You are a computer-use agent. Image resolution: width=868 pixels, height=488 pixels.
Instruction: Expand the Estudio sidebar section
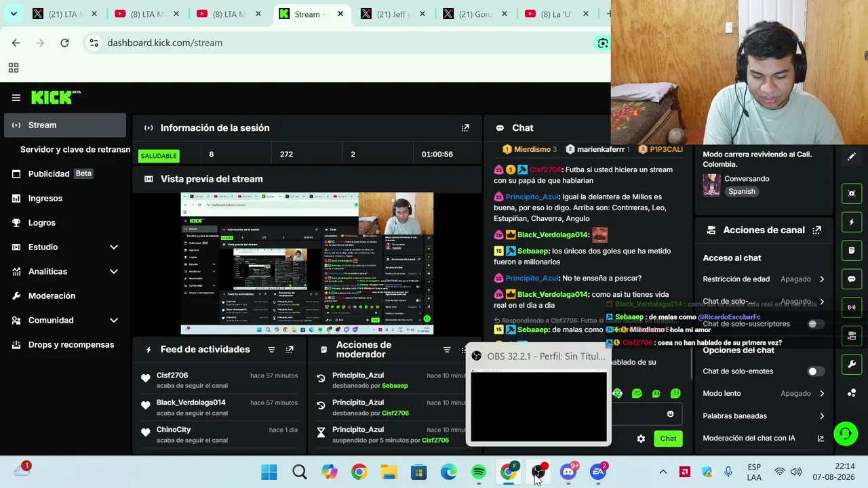click(65, 247)
